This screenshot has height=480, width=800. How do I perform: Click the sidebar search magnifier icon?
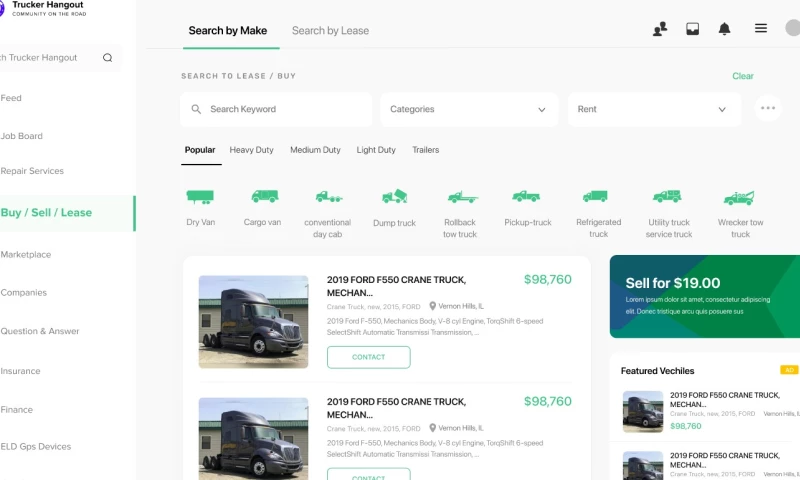[x=107, y=58]
